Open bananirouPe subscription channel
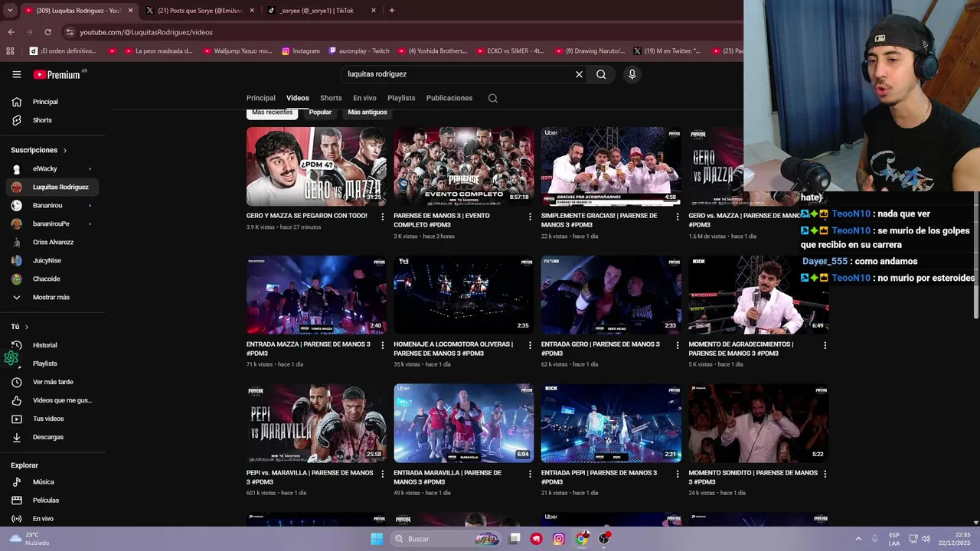The image size is (980, 551). 52,223
